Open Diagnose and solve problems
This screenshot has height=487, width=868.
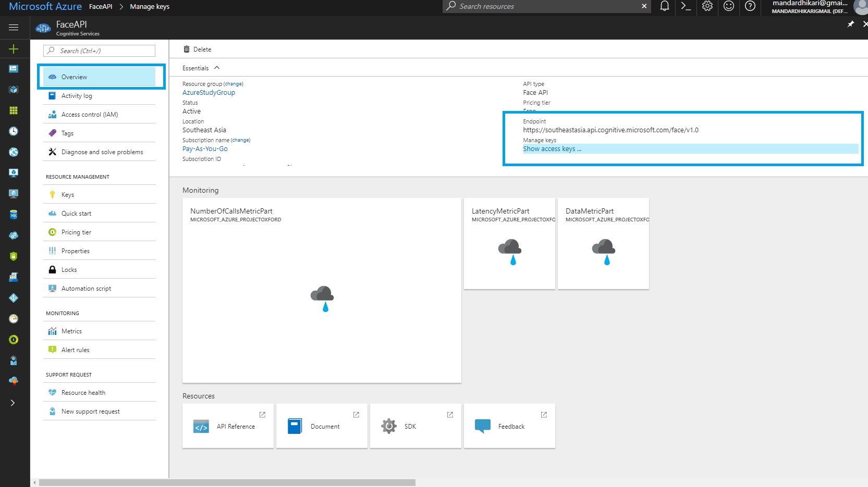click(99, 152)
